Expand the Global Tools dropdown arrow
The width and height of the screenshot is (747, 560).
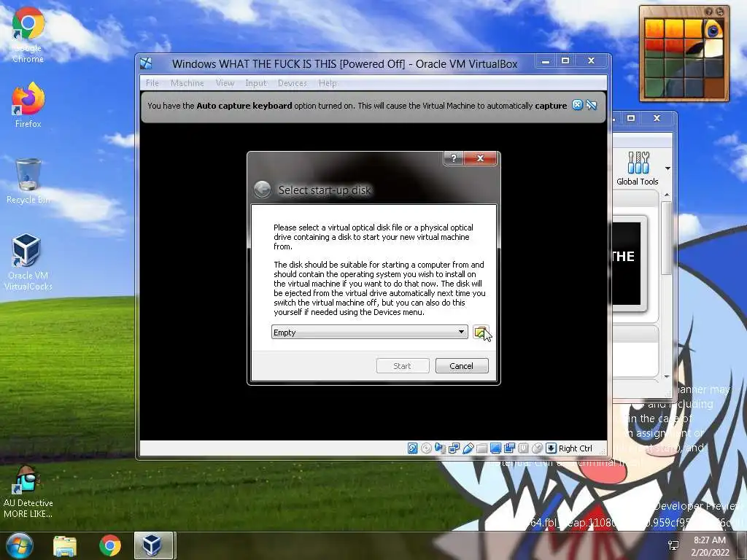[x=667, y=168]
